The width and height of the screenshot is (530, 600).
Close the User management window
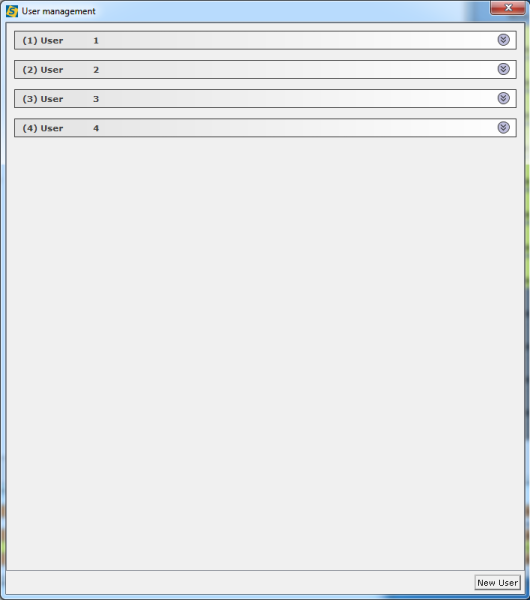508,8
